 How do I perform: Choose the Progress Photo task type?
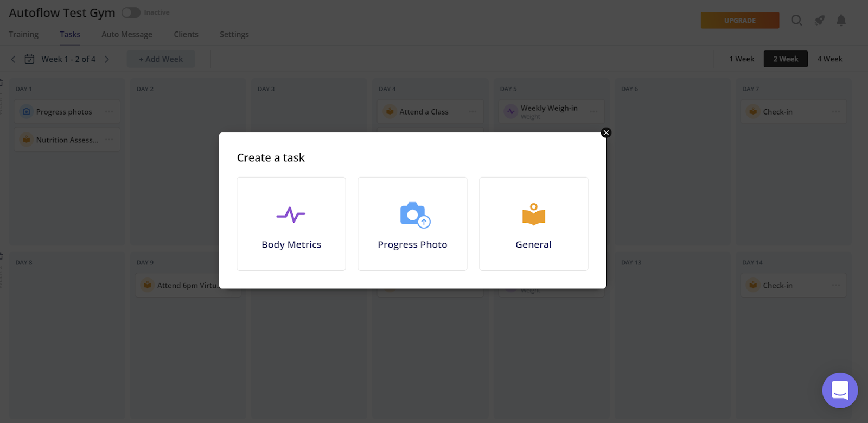tap(412, 224)
